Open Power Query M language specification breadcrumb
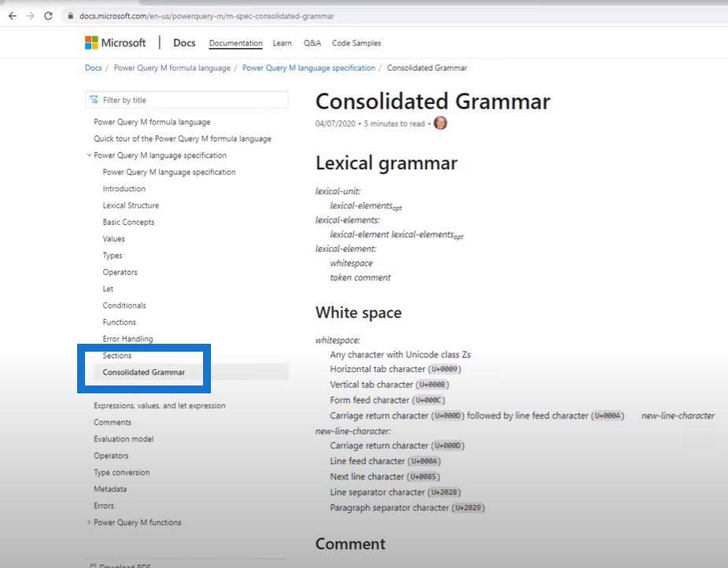Image resolution: width=728 pixels, height=568 pixels. tap(309, 68)
